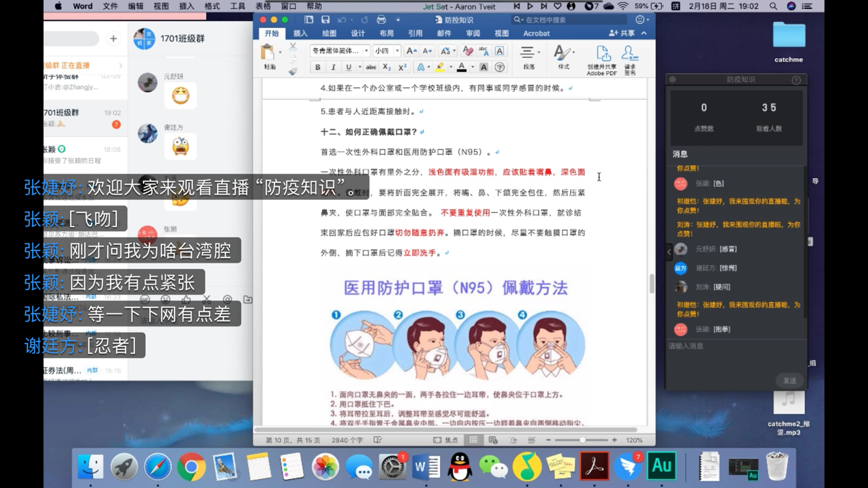
Task: Open Adobe Audition from the Dock
Action: click(x=661, y=467)
